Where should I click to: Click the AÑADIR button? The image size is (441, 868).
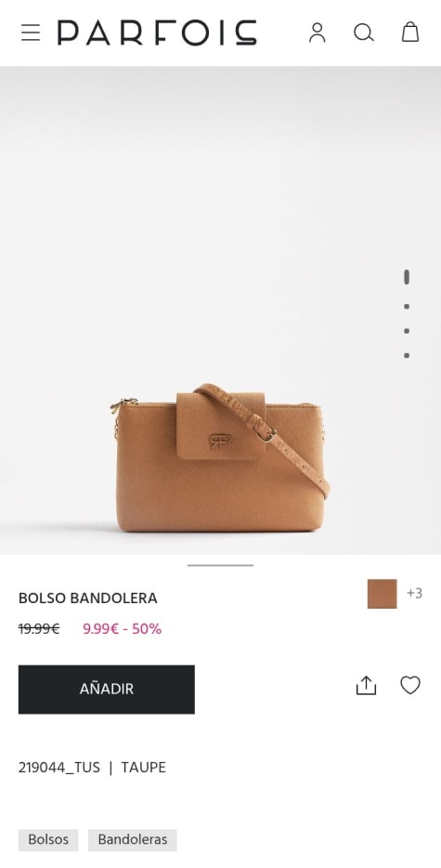[x=106, y=690]
